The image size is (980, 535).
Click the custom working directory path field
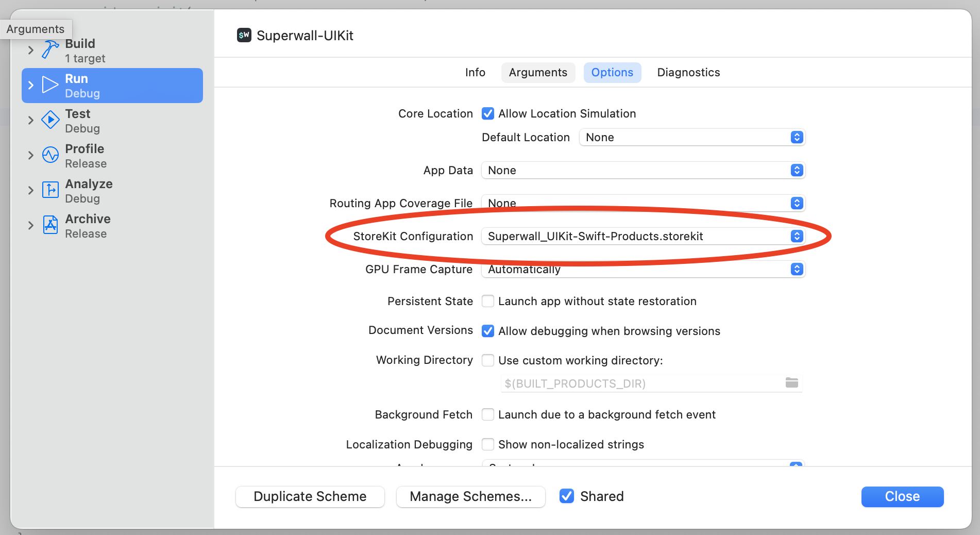(639, 383)
